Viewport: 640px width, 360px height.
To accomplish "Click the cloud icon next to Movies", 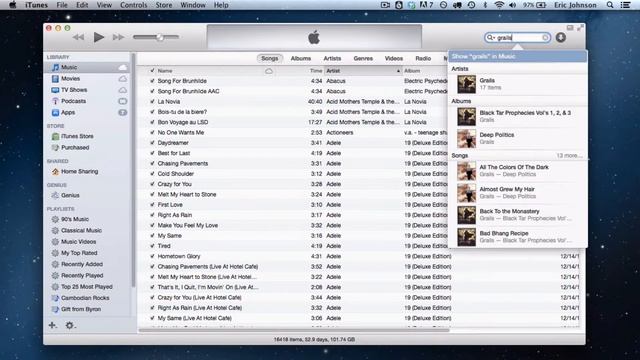I will tap(122, 78).
